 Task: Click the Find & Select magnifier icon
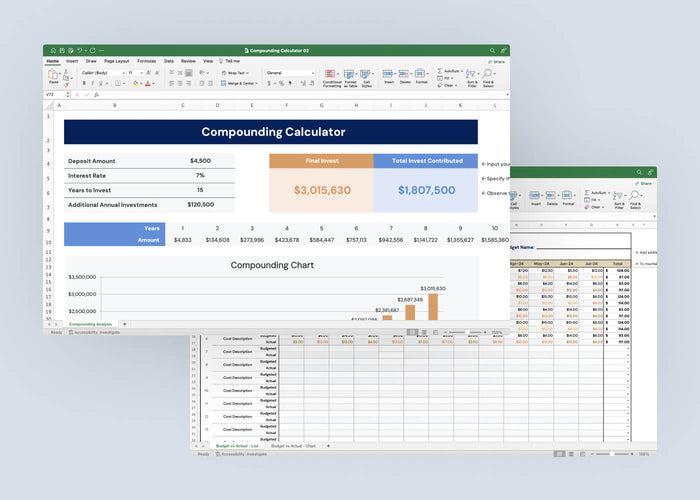489,76
